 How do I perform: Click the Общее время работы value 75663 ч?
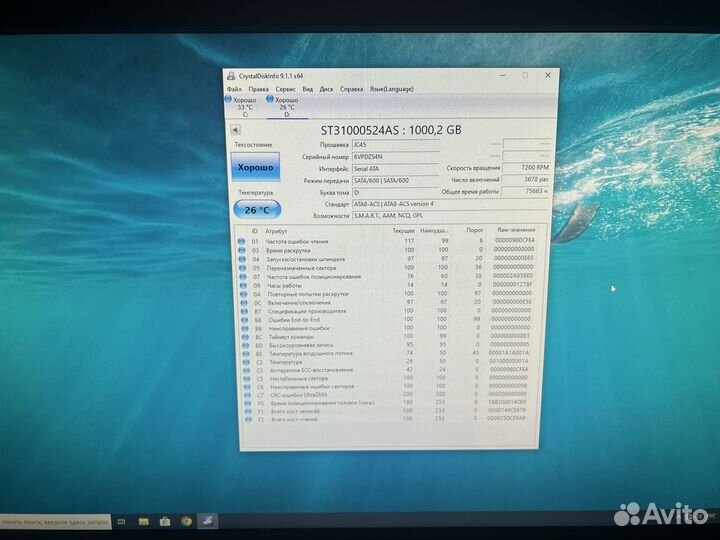click(526, 191)
